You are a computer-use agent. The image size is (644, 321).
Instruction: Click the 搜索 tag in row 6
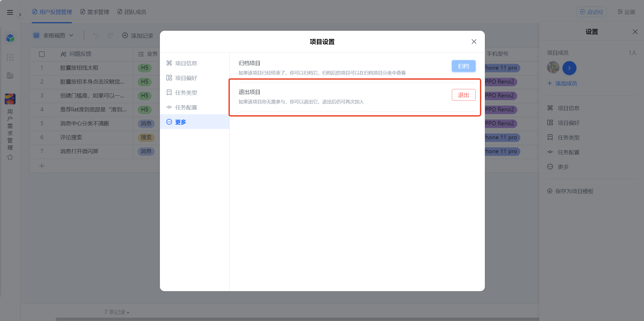146,137
